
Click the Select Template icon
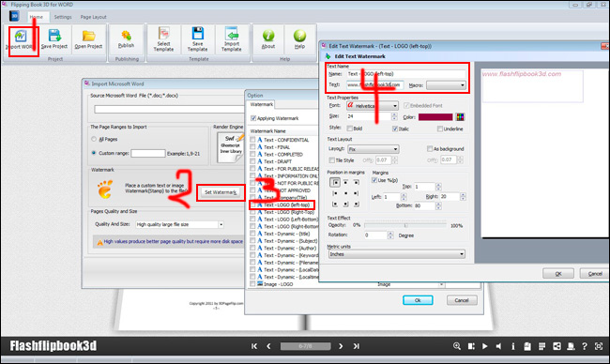164,34
